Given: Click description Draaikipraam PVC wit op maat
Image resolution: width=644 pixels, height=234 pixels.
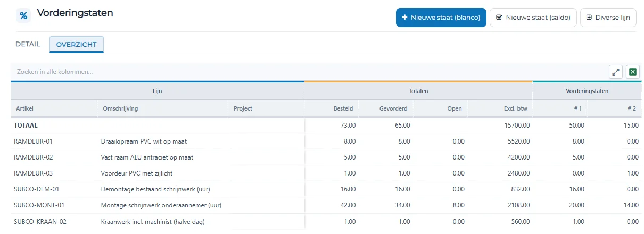Looking at the screenshot, I should tap(144, 141).
